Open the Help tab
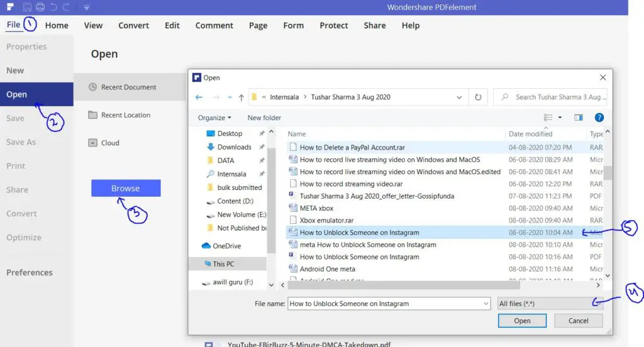Screen dimensions: 644x347 click(410, 26)
